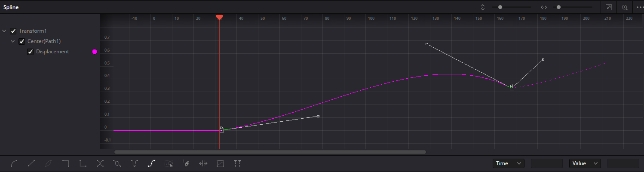The width and height of the screenshot is (644, 172).
Task: Click the magenta Displacement color swatch
Action: click(95, 52)
